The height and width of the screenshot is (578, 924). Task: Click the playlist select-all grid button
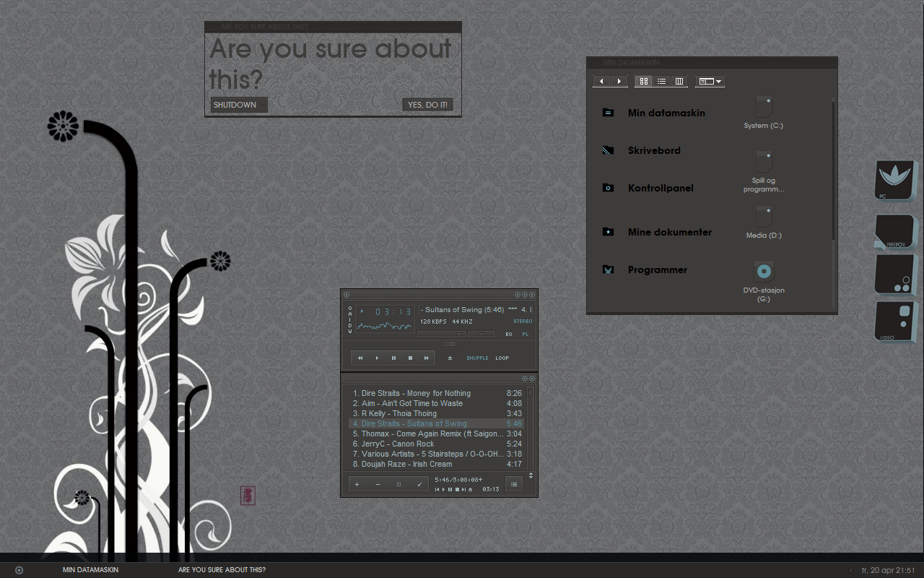(x=398, y=485)
